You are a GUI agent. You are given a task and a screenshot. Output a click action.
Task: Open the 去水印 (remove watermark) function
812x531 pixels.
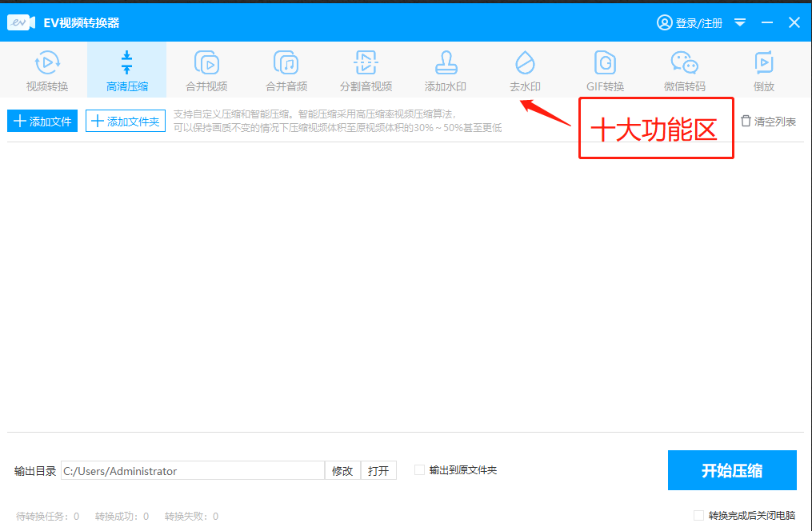tap(525, 70)
